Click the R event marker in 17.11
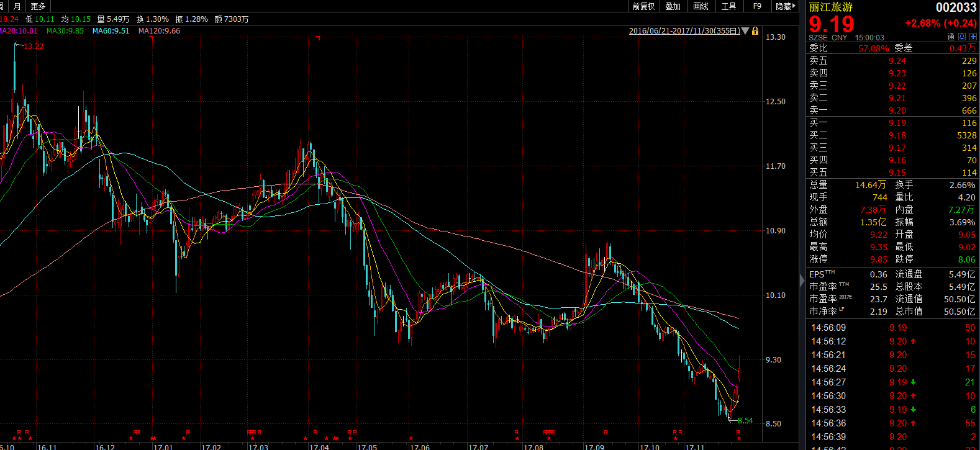 point(738,432)
